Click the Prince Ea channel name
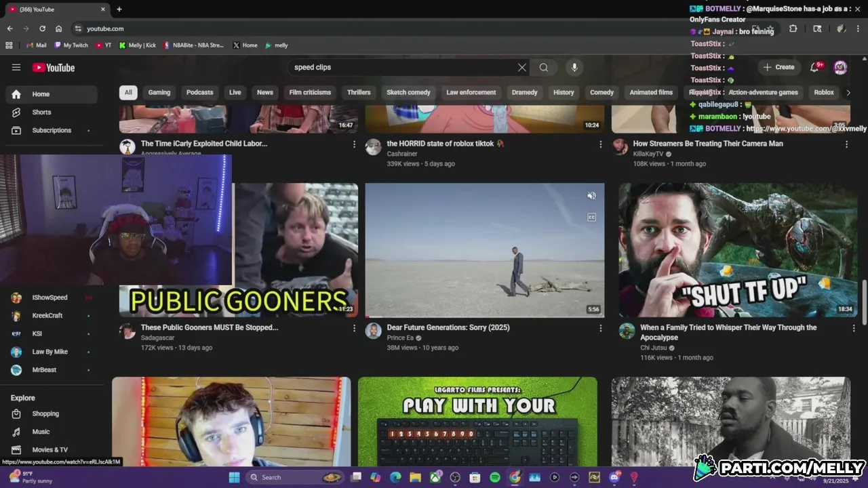Screen dimensions: 868x488 [x=400, y=338]
